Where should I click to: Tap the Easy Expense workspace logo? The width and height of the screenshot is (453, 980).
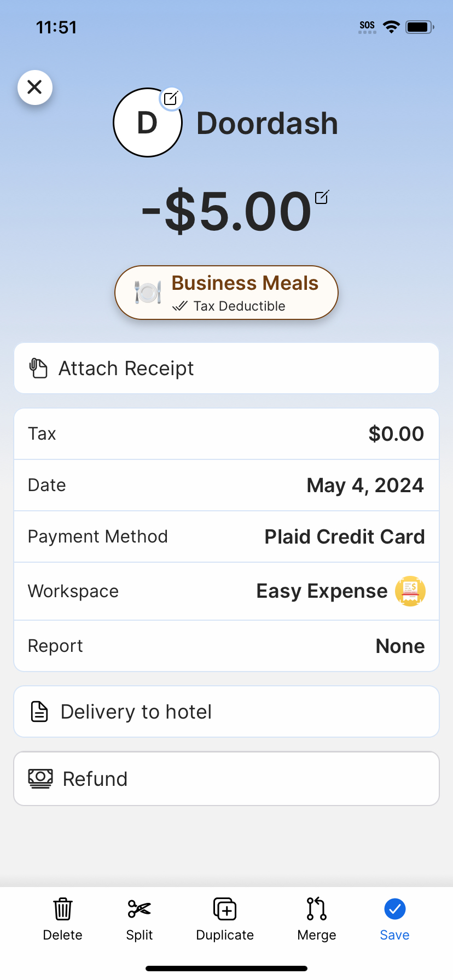(410, 591)
